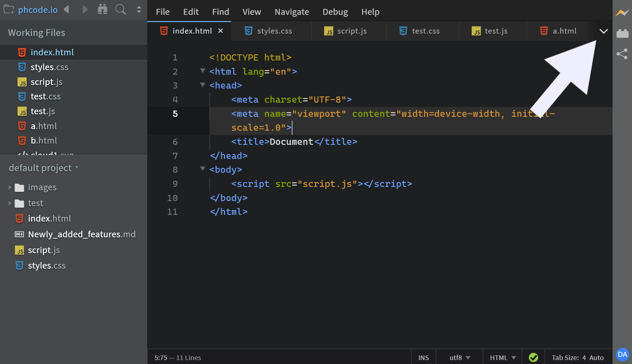Collapse the body element fold arrow

click(203, 169)
